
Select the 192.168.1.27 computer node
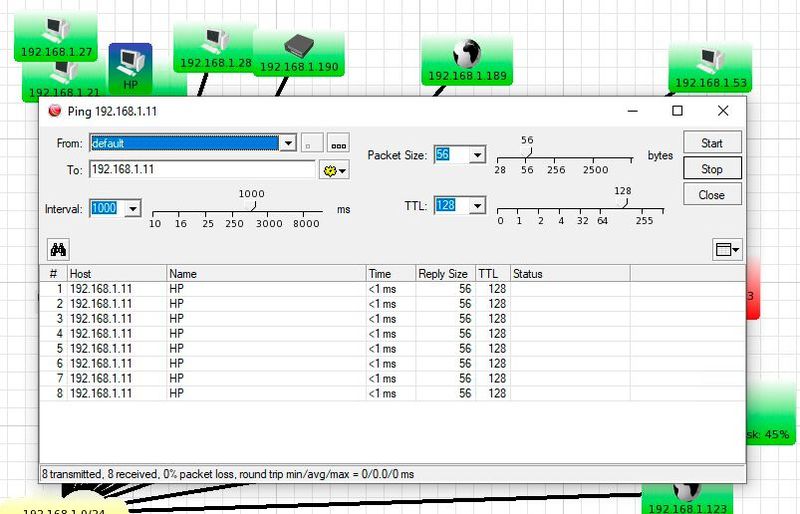(56, 37)
